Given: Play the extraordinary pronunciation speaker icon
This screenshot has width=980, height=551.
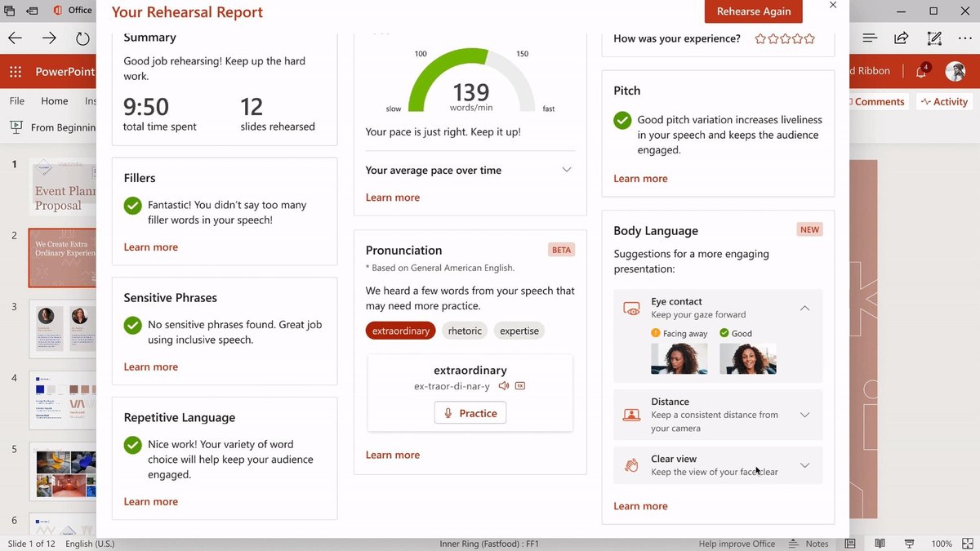Looking at the screenshot, I should click(504, 386).
